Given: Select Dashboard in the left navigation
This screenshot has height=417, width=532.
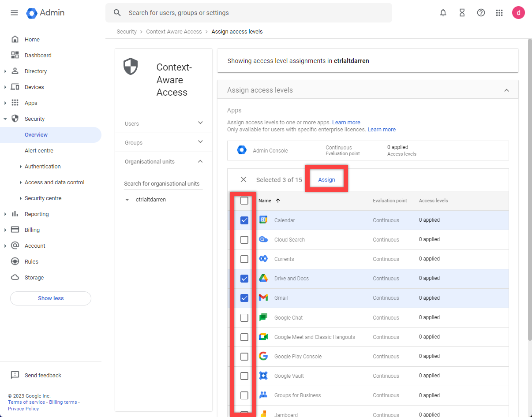Looking at the screenshot, I should (38, 56).
